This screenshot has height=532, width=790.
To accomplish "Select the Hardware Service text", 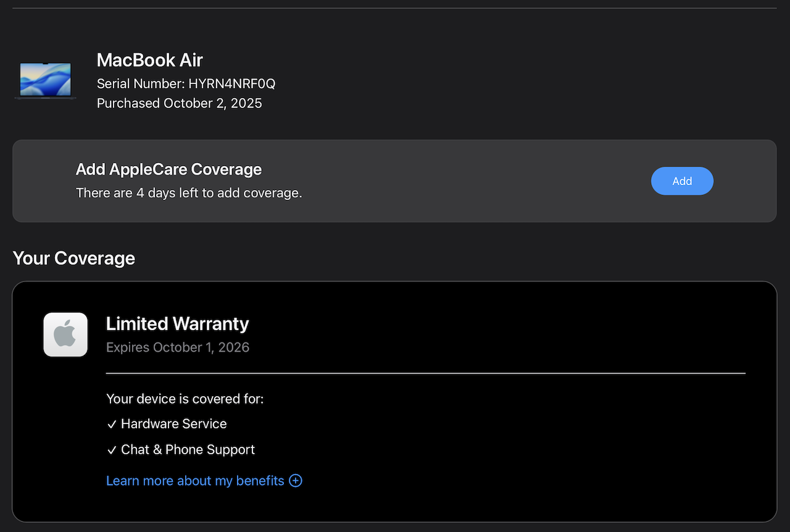I will [x=173, y=424].
